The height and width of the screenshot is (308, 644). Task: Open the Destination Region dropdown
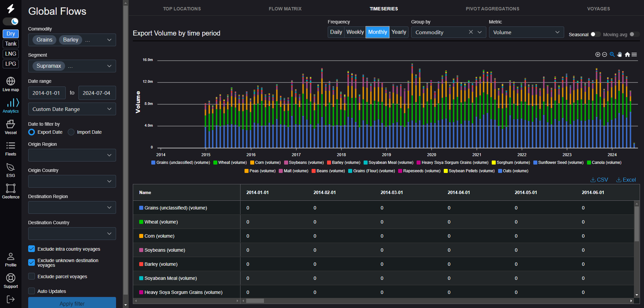(72, 207)
